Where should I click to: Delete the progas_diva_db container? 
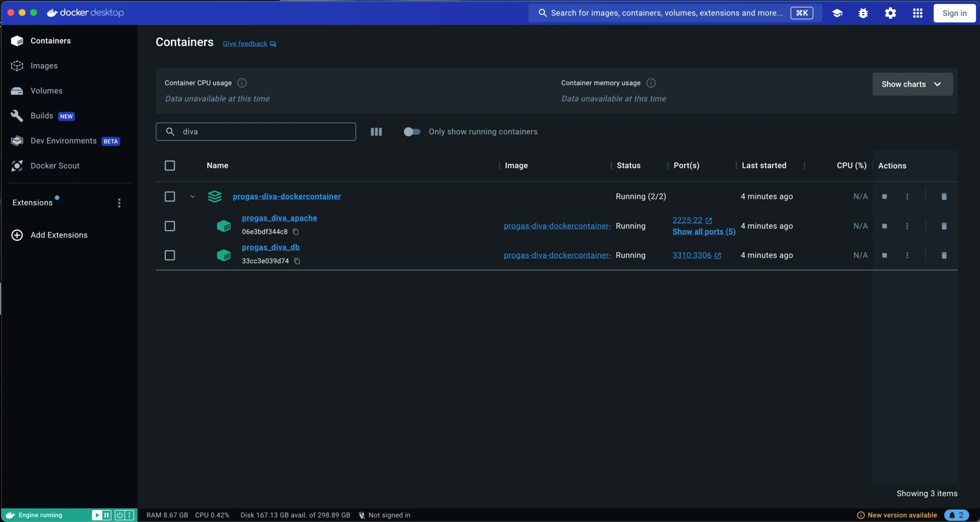[943, 255]
